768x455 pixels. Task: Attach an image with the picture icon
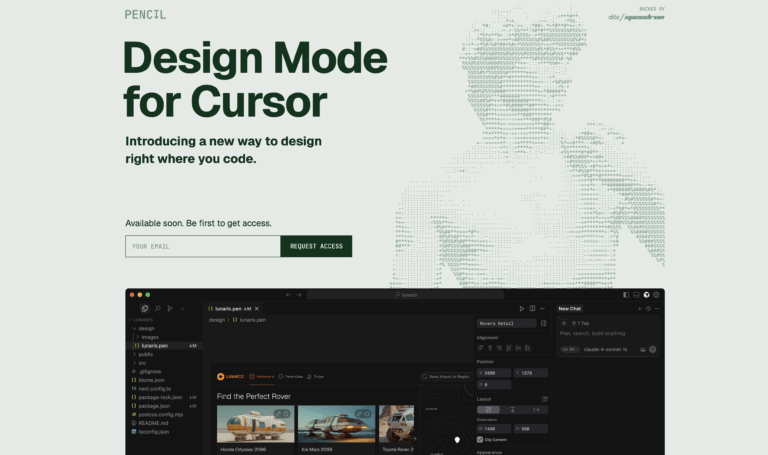(643, 350)
